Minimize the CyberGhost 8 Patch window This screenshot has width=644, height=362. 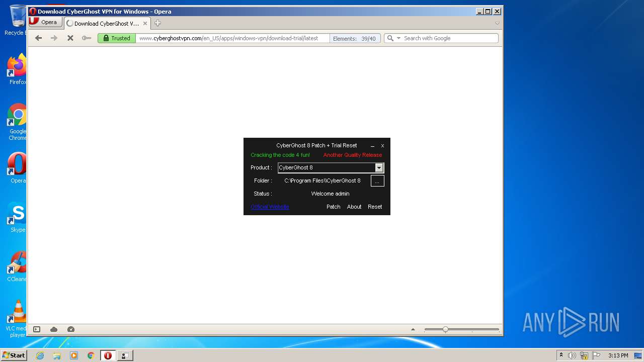[x=372, y=146]
